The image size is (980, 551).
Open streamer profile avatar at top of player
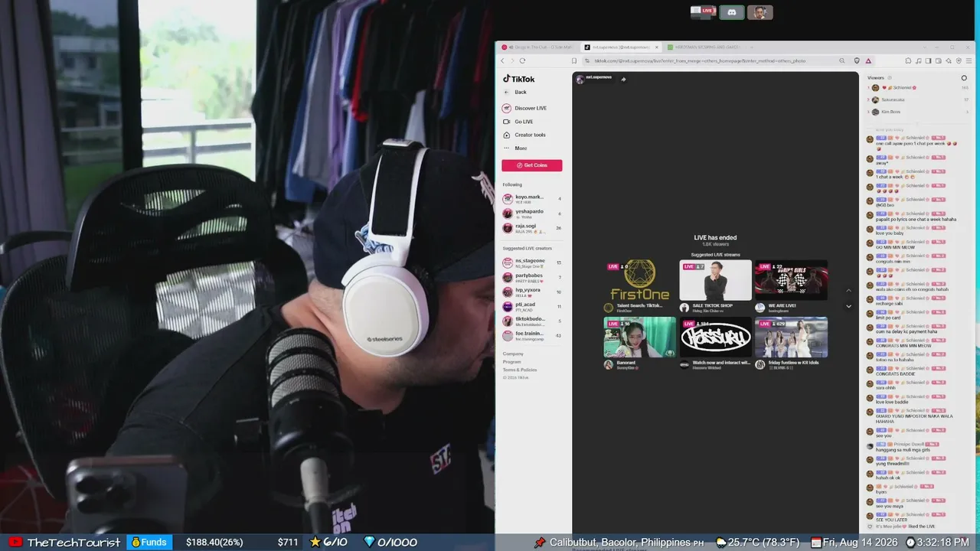(580, 79)
